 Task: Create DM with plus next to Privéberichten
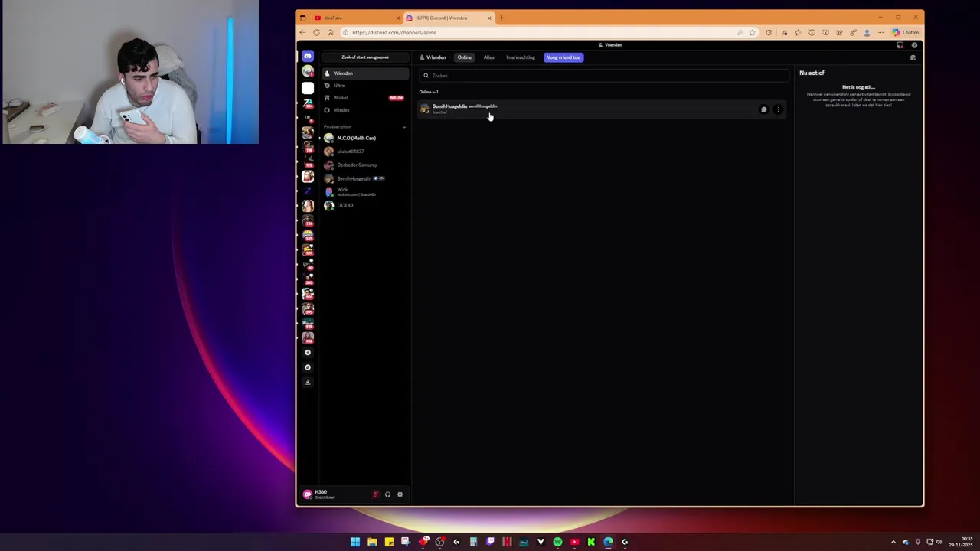pos(404,127)
